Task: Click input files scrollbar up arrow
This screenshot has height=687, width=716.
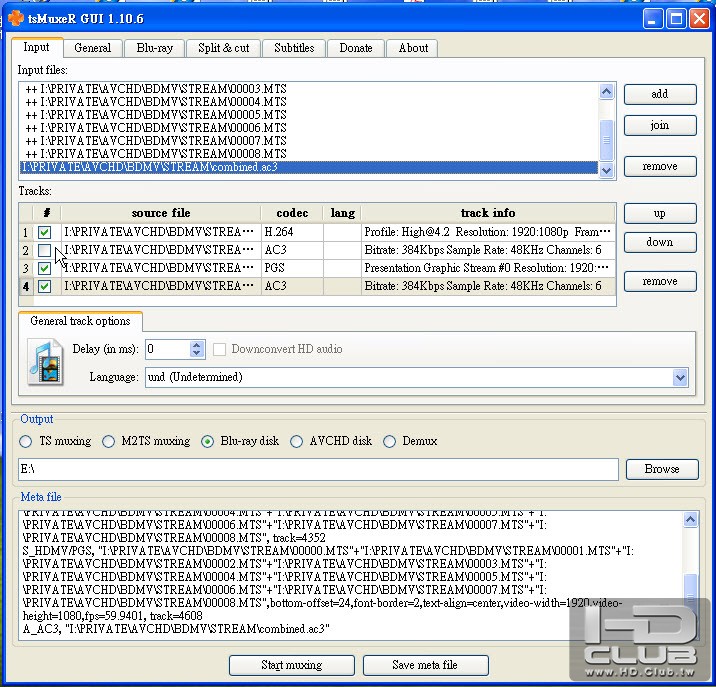Action: point(606,92)
